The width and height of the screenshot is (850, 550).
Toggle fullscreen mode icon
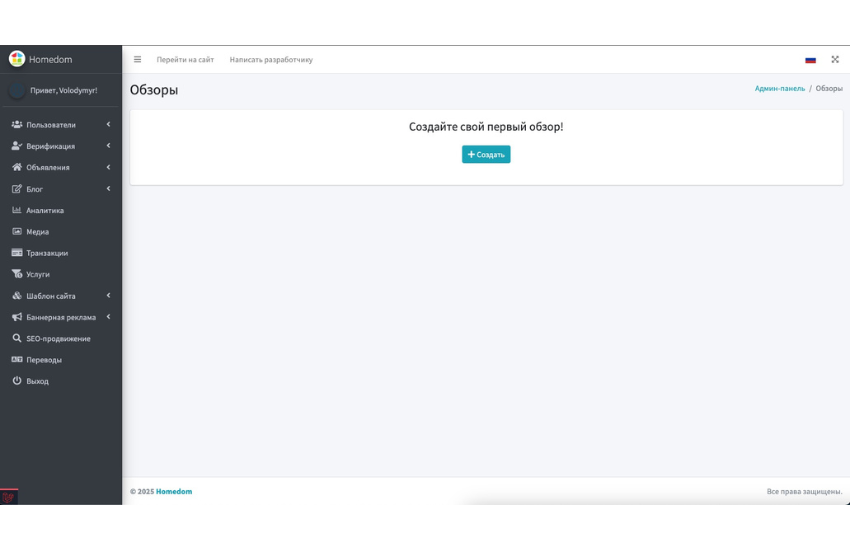[x=835, y=60]
